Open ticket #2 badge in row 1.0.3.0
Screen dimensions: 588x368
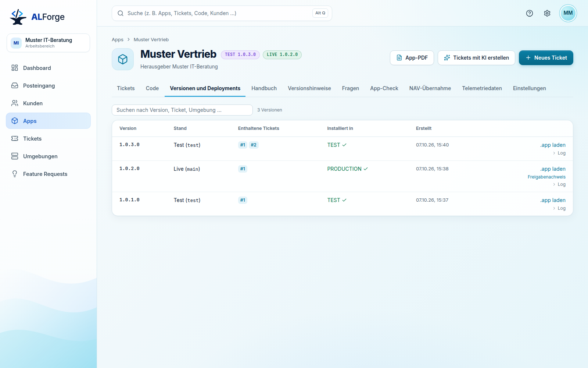click(254, 145)
